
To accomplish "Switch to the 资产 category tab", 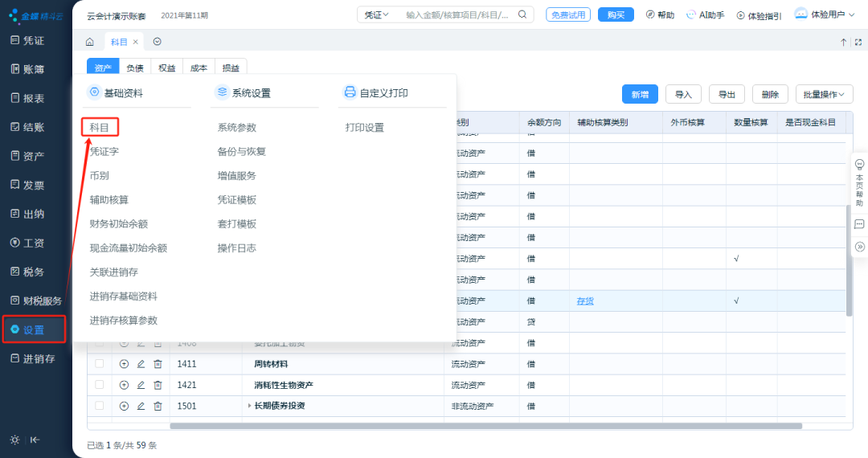I will pyautogui.click(x=103, y=67).
